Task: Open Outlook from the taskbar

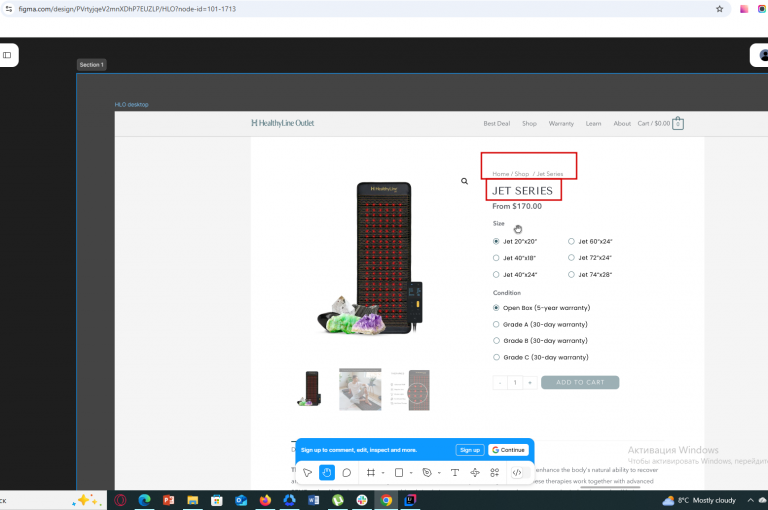Action: click(241, 500)
